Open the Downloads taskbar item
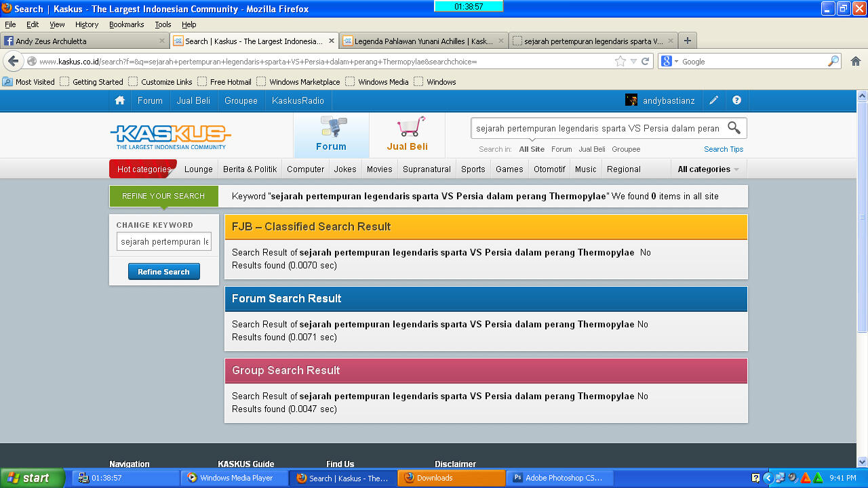This screenshot has width=868, height=488. [x=451, y=478]
